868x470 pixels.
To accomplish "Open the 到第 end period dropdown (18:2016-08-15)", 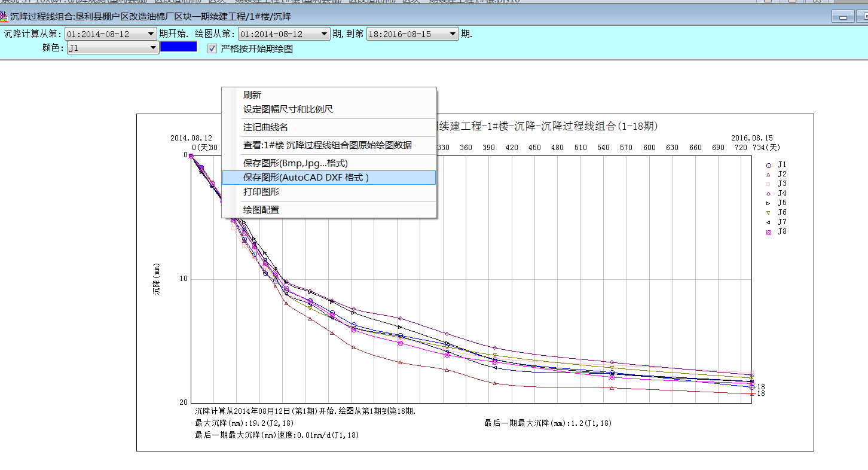I will (x=453, y=34).
